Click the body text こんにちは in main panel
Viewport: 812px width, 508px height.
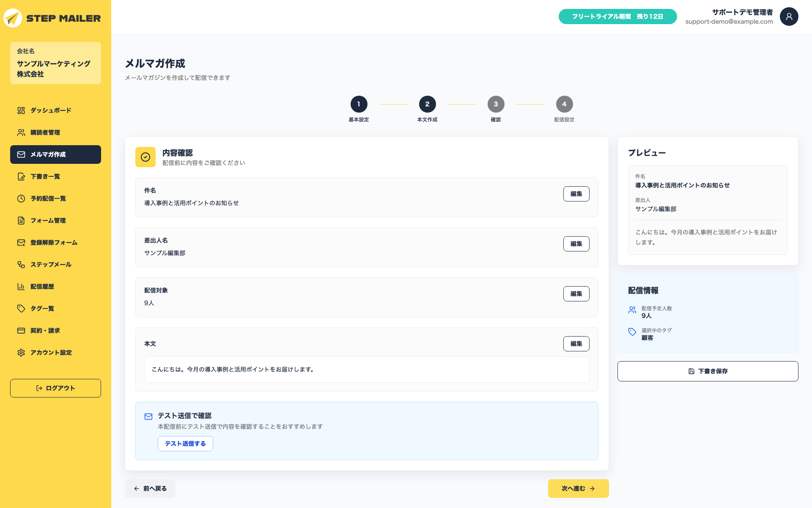tap(233, 370)
